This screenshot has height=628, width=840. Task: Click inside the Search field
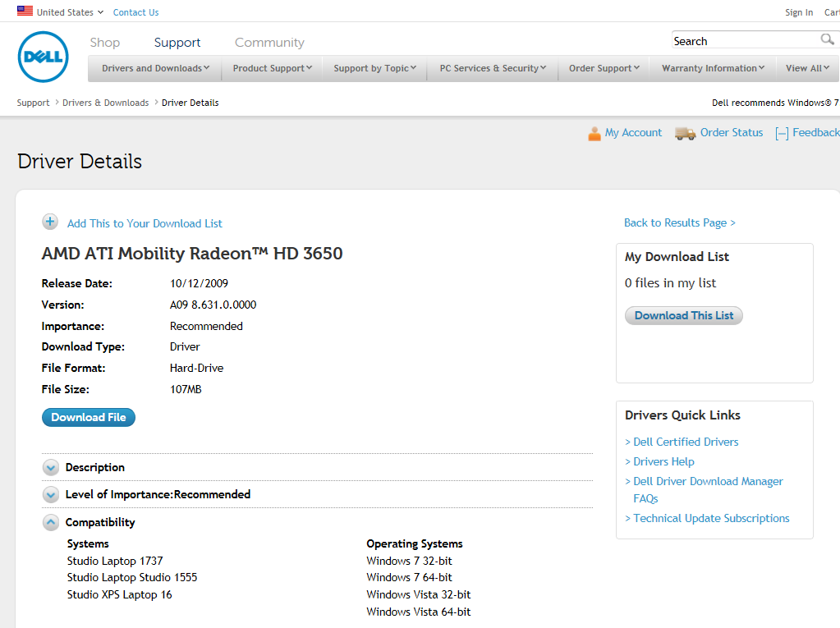[745, 41]
